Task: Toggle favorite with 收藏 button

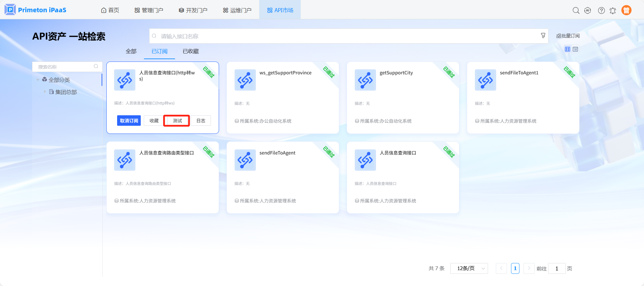Action: (154, 121)
